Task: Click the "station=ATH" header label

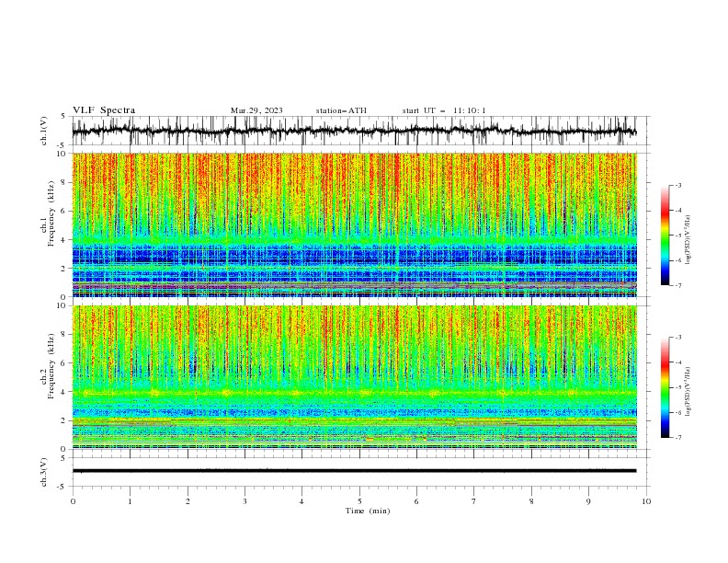Action: click(341, 110)
